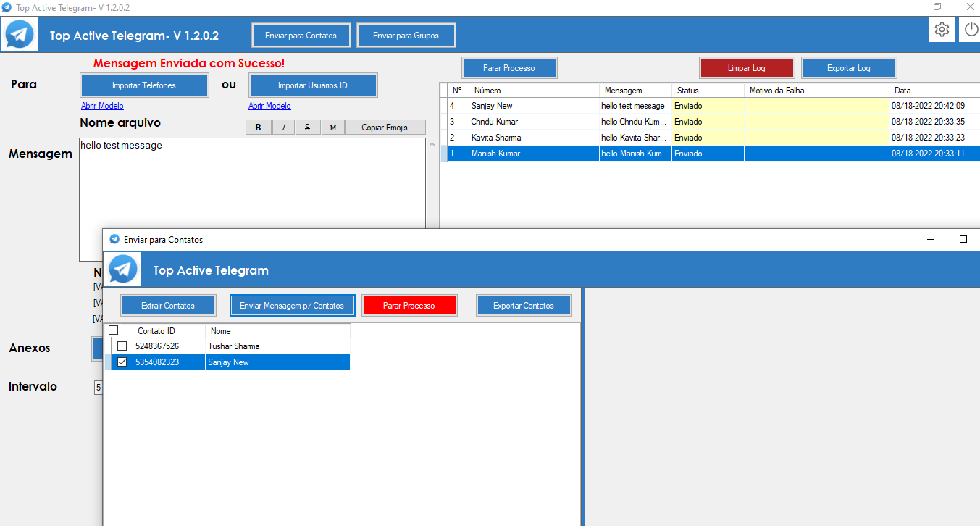Click Exportar Contatos button
980x526 pixels.
click(524, 306)
